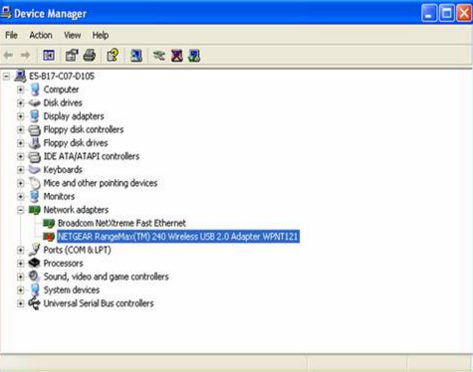
Task: Click the Forward arrow toolbar icon
Action: pyautogui.click(x=25, y=55)
